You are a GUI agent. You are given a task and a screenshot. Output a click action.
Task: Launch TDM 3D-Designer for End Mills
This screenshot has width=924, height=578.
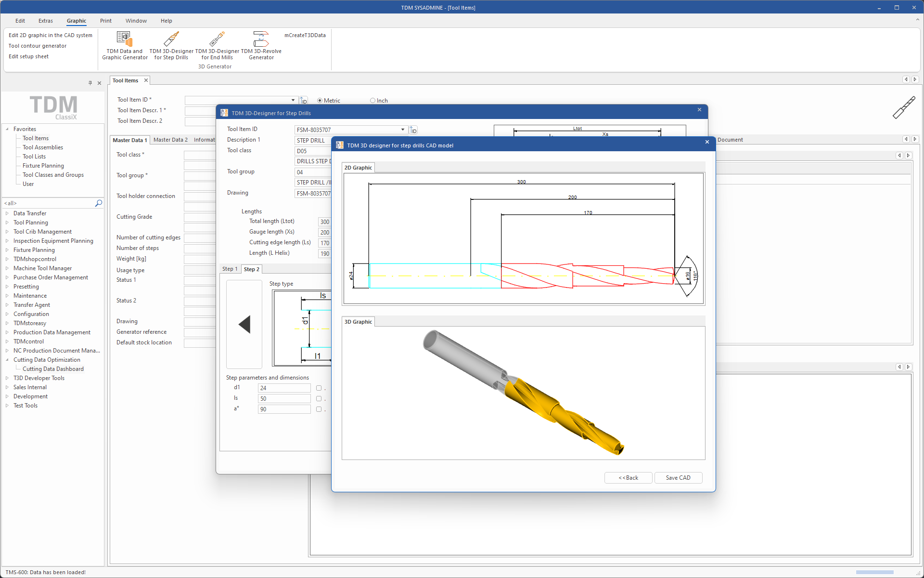[217, 46]
